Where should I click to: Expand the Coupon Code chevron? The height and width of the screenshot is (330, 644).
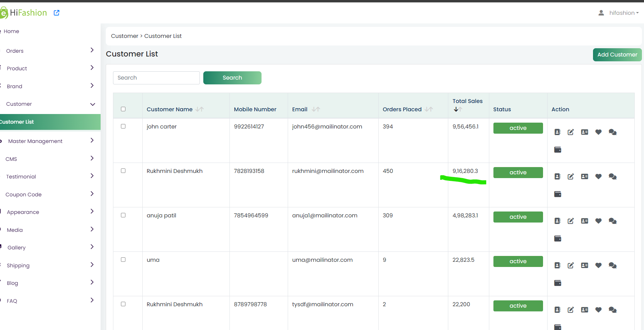coord(92,194)
